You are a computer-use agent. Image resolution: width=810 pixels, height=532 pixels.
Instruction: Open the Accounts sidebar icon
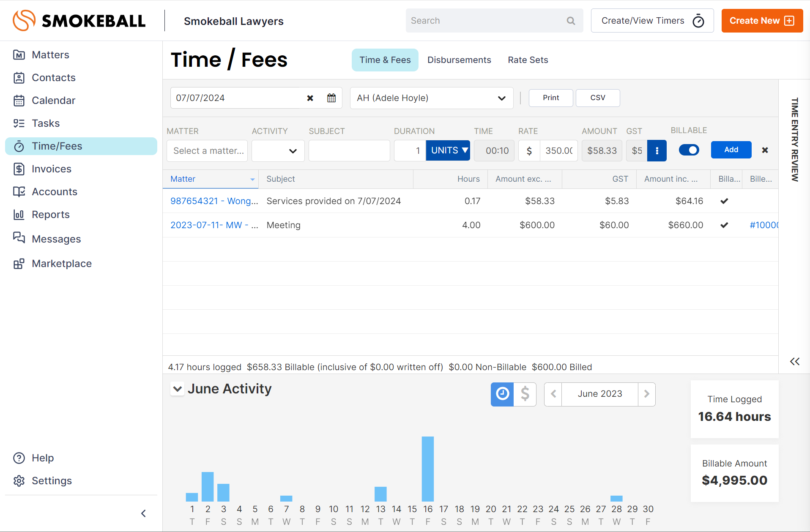click(x=19, y=192)
